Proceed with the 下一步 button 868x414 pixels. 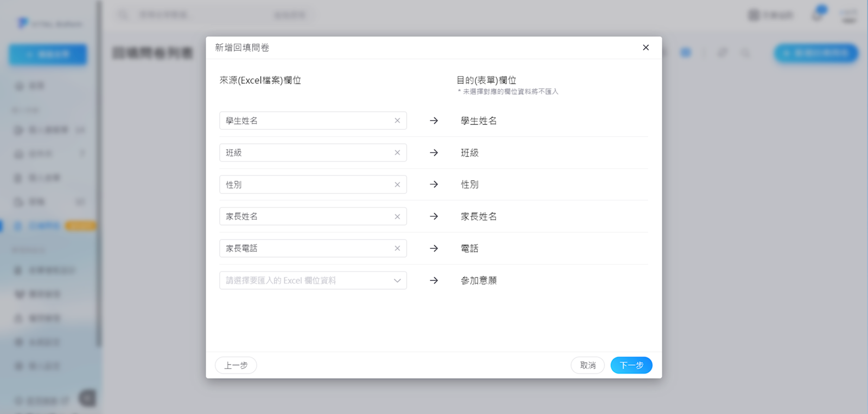(631, 365)
